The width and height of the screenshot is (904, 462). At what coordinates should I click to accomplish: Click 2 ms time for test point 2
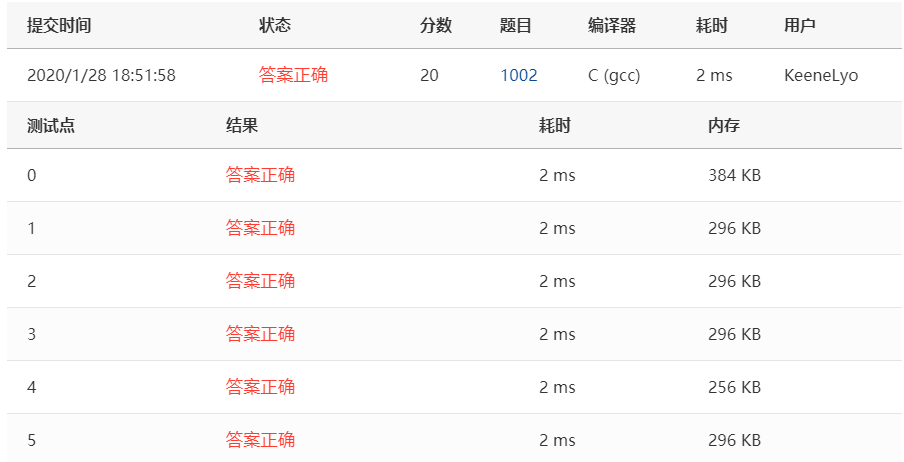(x=558, y=281)
